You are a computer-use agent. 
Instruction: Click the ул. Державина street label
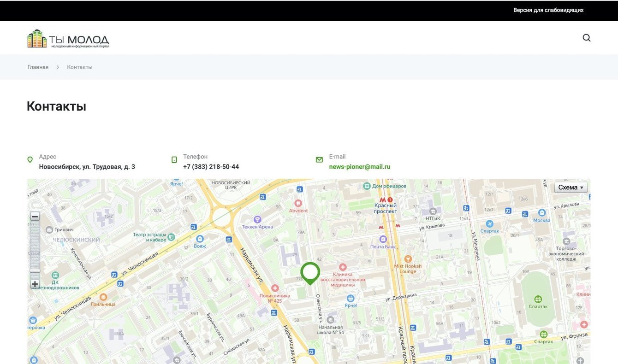click(401, 297)
